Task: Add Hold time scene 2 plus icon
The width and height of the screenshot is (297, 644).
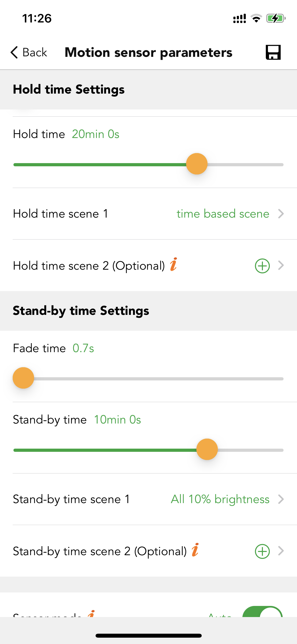Action: 262,266
